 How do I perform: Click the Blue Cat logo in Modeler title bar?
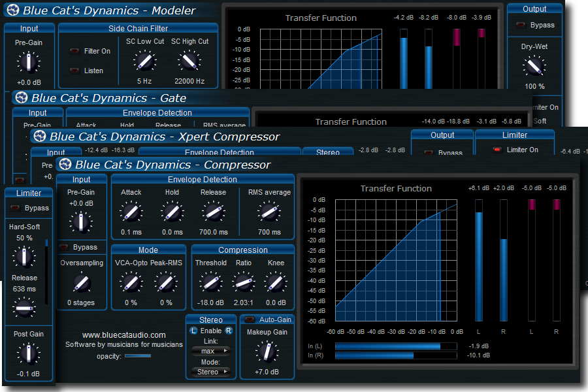tap(12, 10)
